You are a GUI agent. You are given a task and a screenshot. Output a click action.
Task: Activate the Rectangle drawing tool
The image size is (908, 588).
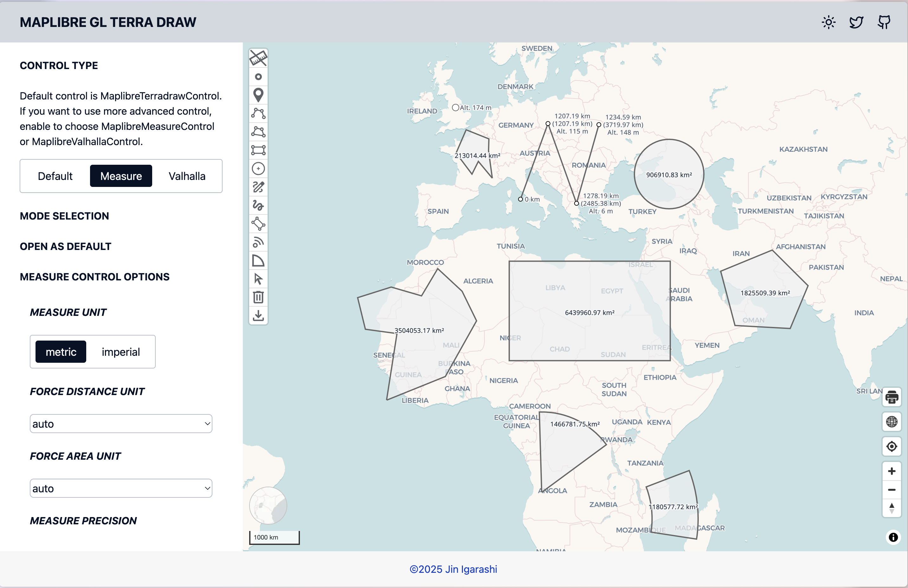(x=259, y=150)
